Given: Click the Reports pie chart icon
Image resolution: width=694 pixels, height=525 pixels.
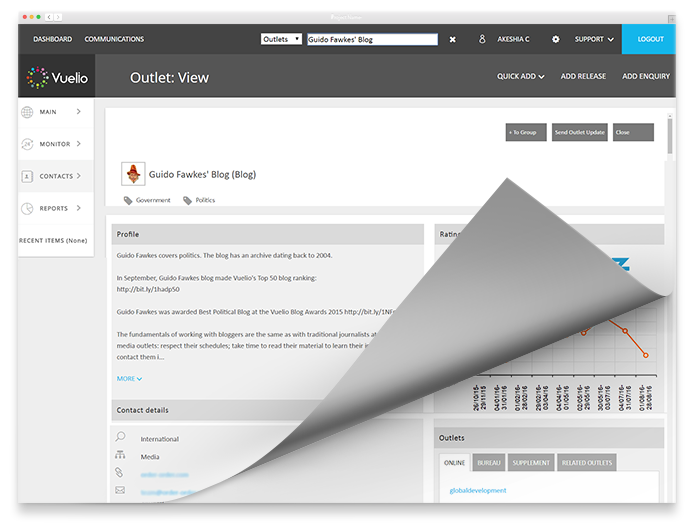Looking at the screenshot, I should coord(27,208).
